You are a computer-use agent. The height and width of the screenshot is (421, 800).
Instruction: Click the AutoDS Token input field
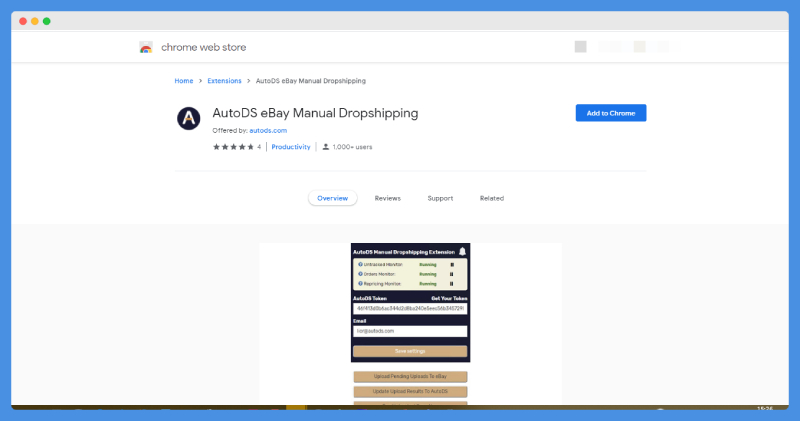click(x=410, y=309)
